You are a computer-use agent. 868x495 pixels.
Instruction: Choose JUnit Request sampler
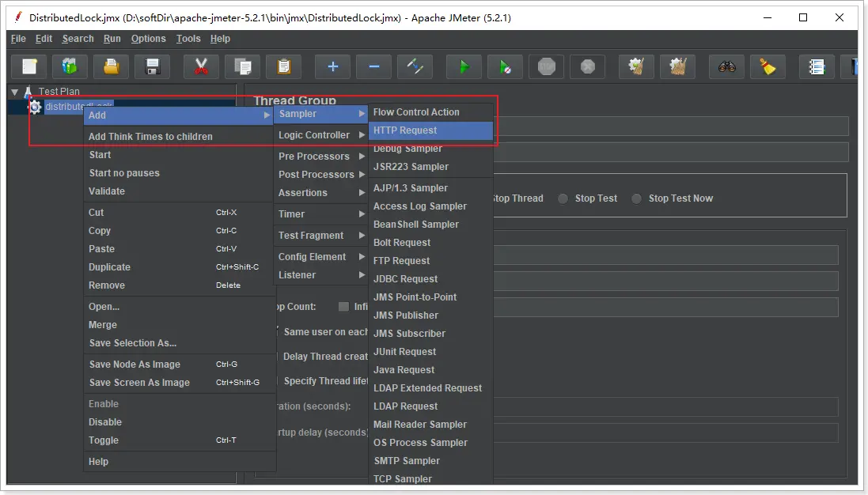[x=430, y=352]
